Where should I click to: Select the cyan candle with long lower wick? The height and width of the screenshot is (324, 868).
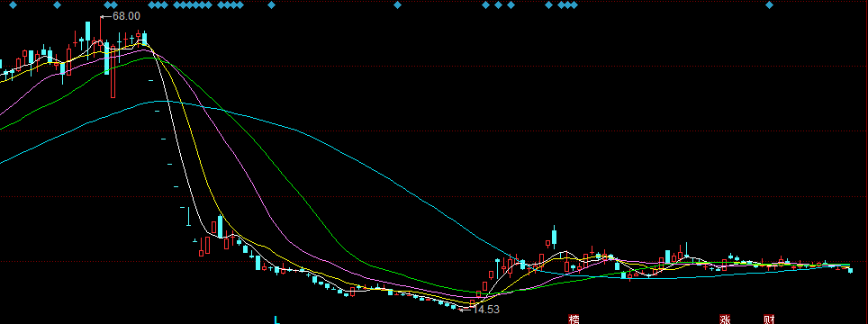click(x=189, y=216)
